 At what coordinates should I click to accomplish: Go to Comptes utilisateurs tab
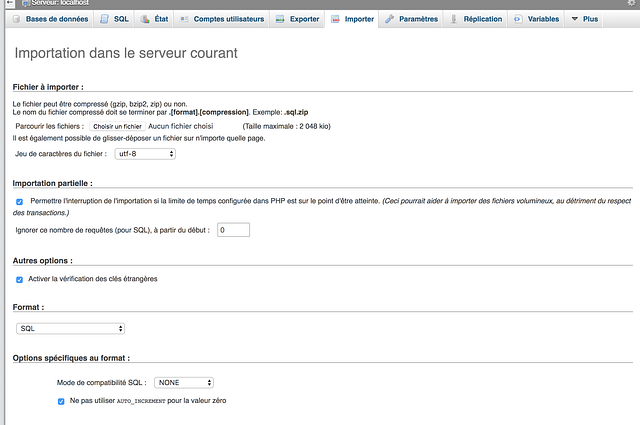click(222, 19)
